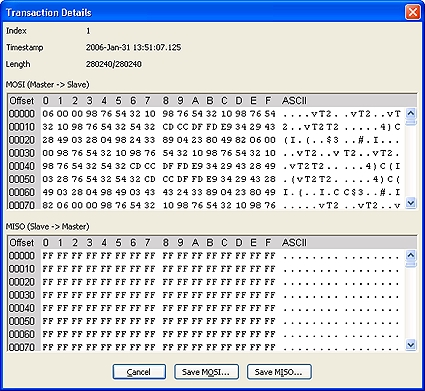
Task: Click ASCII text of MOSI row 00020
Action: [342, 140]
